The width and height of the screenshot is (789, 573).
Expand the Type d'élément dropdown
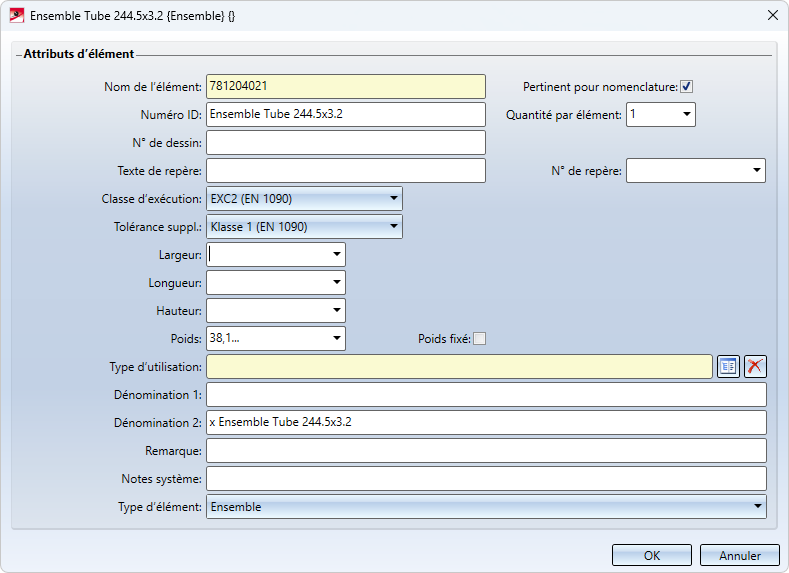click(757, 507)
